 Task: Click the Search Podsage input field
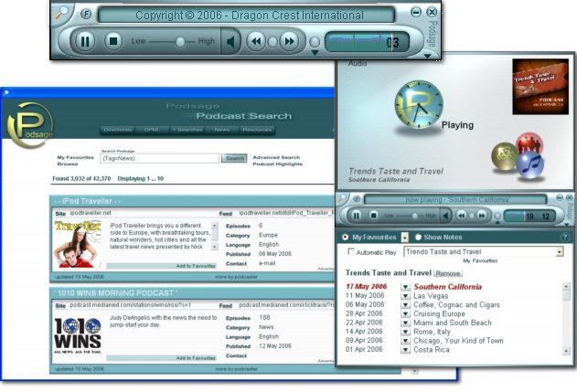tap(159, 158)
